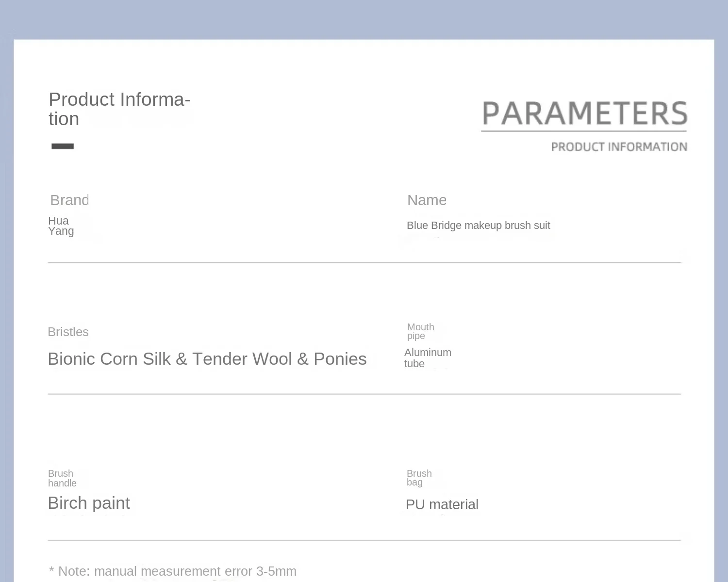Click the Hua Yang brand value
The image size is (728, 582).
pyautogui.click(x=61, y=226)
